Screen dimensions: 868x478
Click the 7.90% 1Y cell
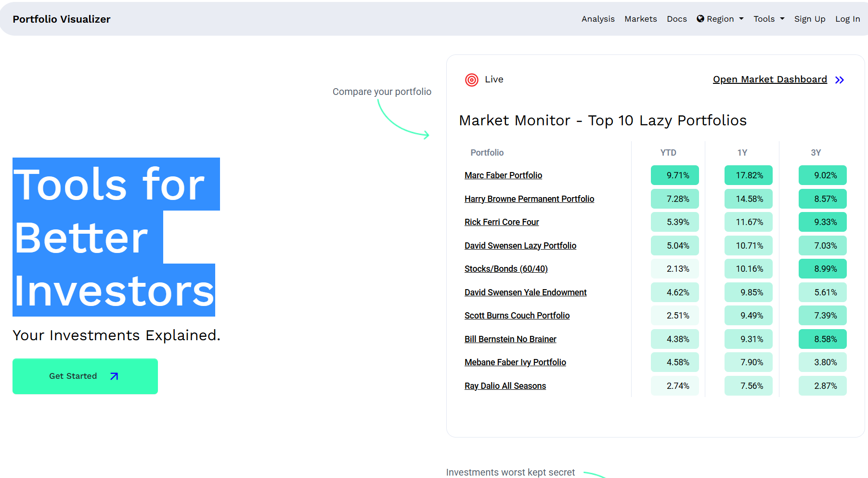[x=749, y=362]
